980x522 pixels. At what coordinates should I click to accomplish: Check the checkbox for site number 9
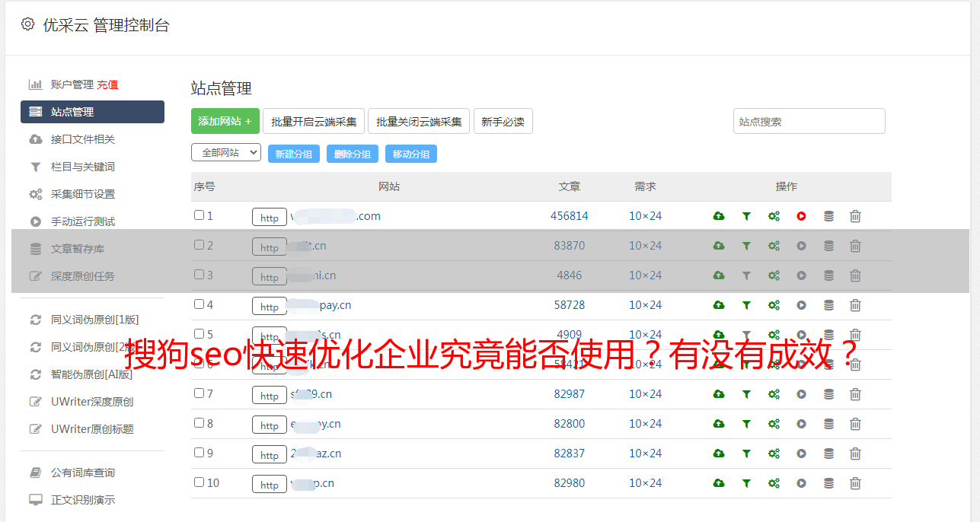pyautogui.click(x=199, y=453)
